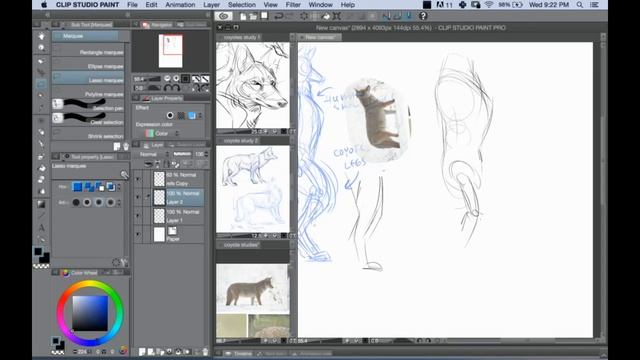Click the Flip horizontal icon in Navigator
This screenshot has height=360, width=640.
tap(196, 79)
